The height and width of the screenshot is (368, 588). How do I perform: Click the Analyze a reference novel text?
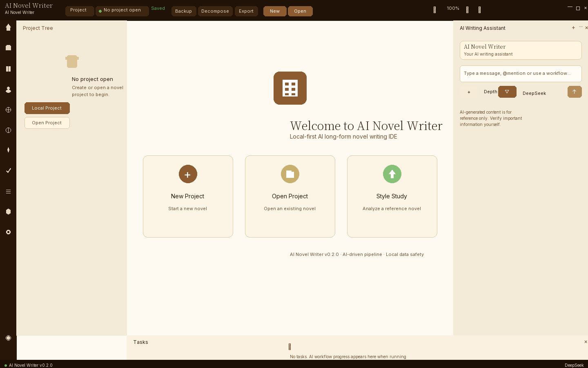(x=392, y=209)
